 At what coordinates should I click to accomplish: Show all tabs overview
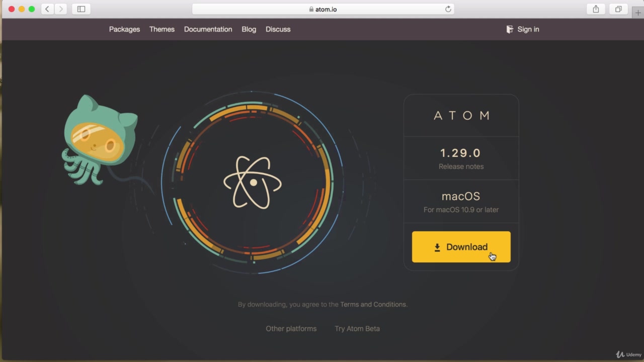[x=618, y=9]
